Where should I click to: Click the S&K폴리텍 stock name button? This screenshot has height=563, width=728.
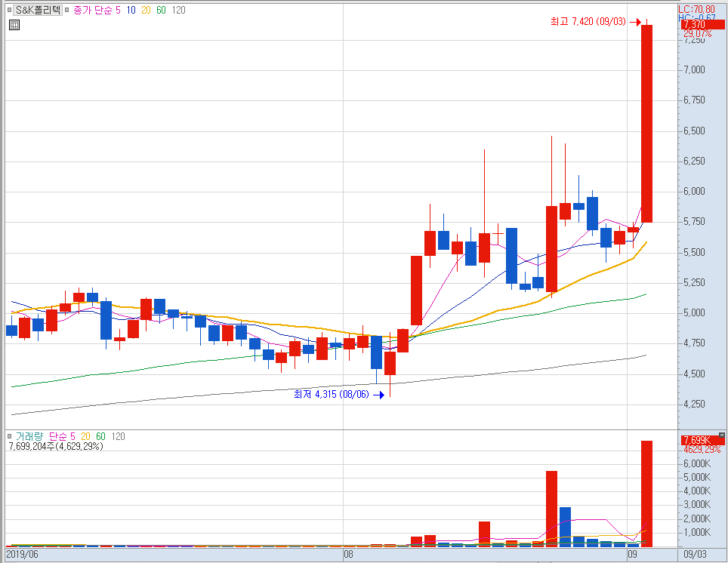38,11
